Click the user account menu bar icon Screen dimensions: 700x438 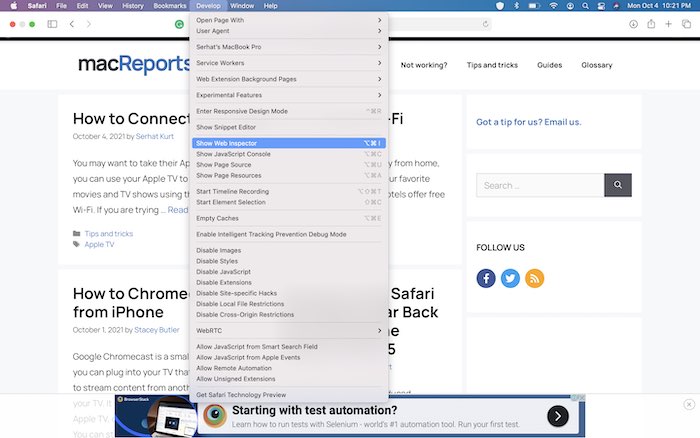tap(570, 6)
